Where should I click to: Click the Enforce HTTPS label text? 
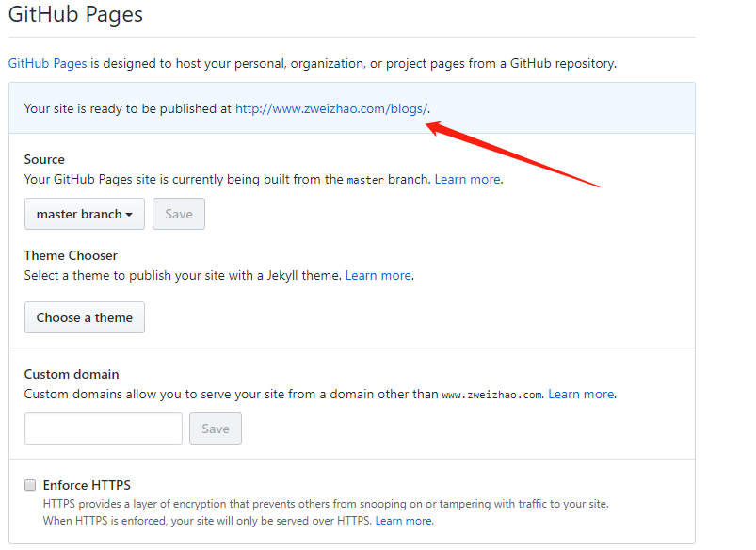(x=87, y=485)
